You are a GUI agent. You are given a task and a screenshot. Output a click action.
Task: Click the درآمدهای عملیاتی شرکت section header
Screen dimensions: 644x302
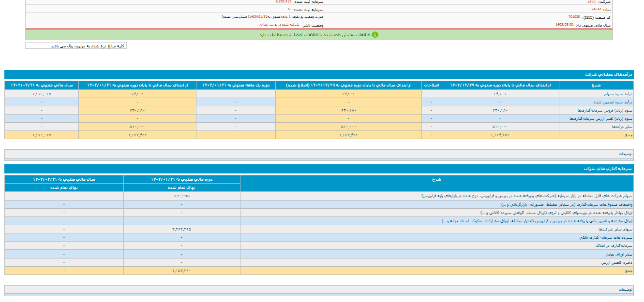click(612, 75)
